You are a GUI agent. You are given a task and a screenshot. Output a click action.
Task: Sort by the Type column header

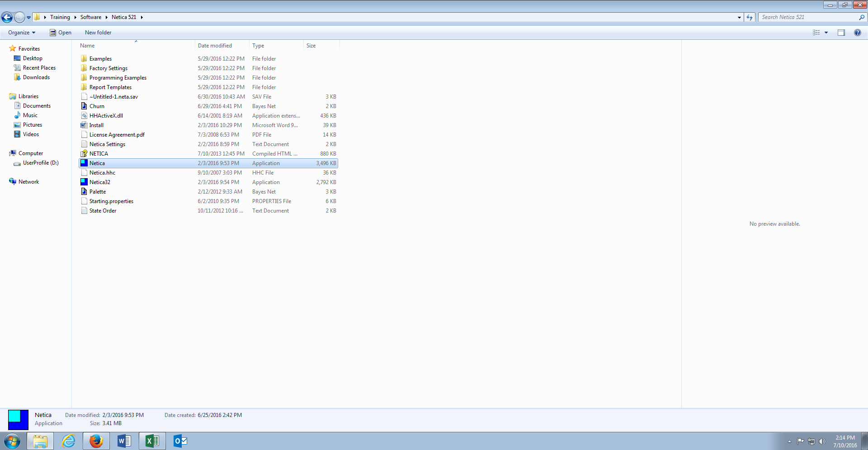pos(277,46)
